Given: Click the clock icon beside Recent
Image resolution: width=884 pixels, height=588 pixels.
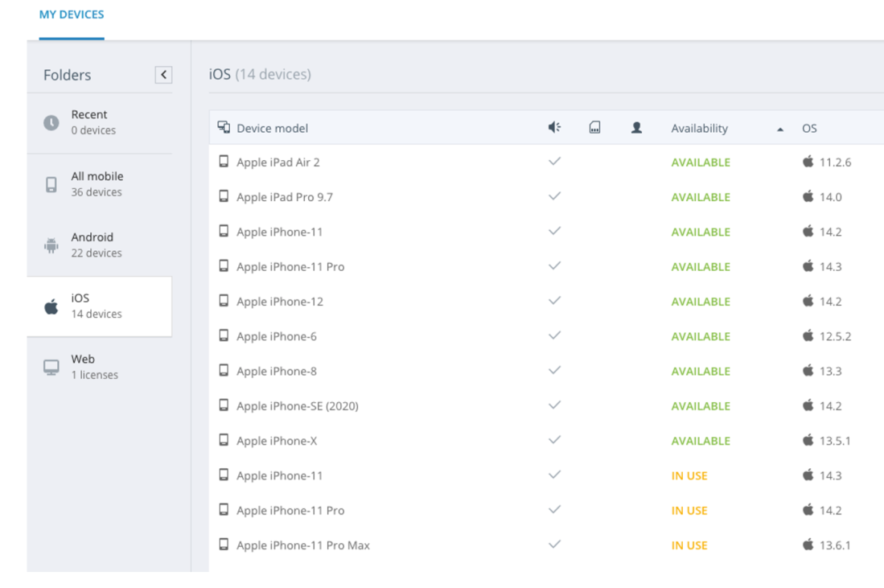Looking at the screenshot, I should [x=51, y=122].
